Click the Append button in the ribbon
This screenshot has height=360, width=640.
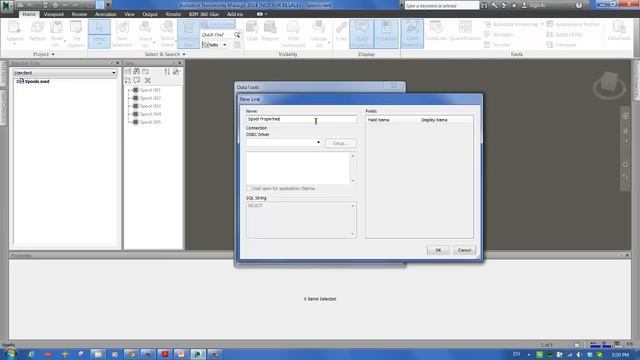coord(15,32)
